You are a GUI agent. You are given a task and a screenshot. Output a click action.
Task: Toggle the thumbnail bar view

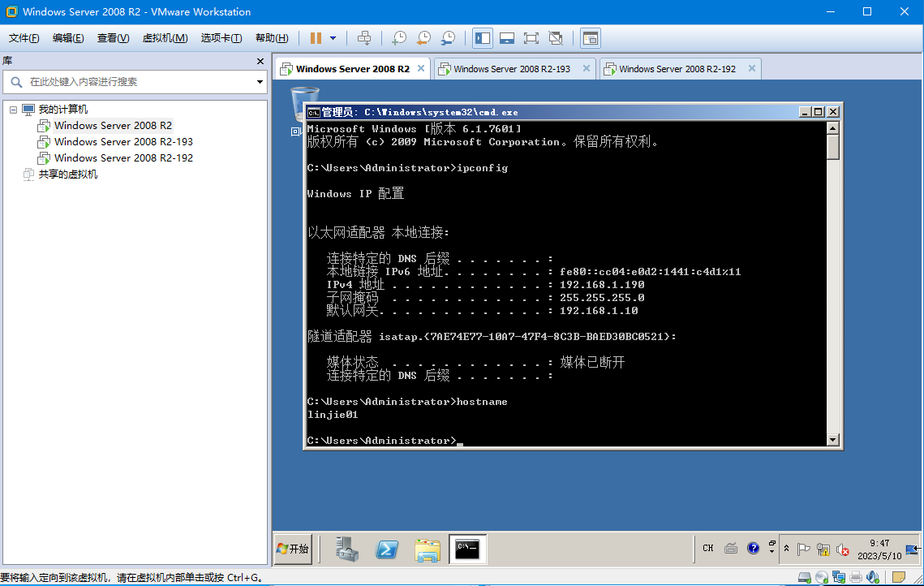click(x=507, y=38)
